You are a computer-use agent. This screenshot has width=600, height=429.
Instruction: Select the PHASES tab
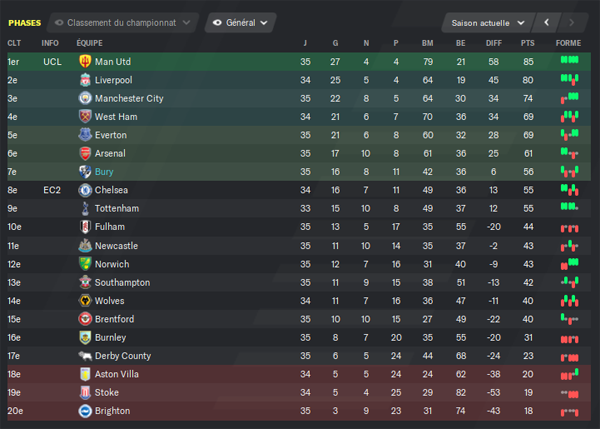(x=24, y=23)
